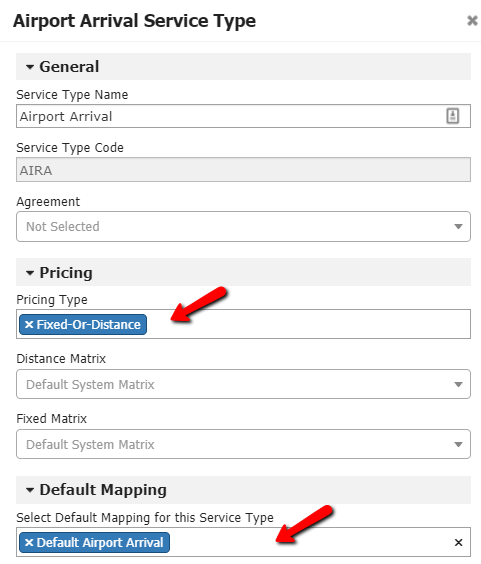
Task: Open the Fixed Matrix dropdown
Action: tap(243, 444)
